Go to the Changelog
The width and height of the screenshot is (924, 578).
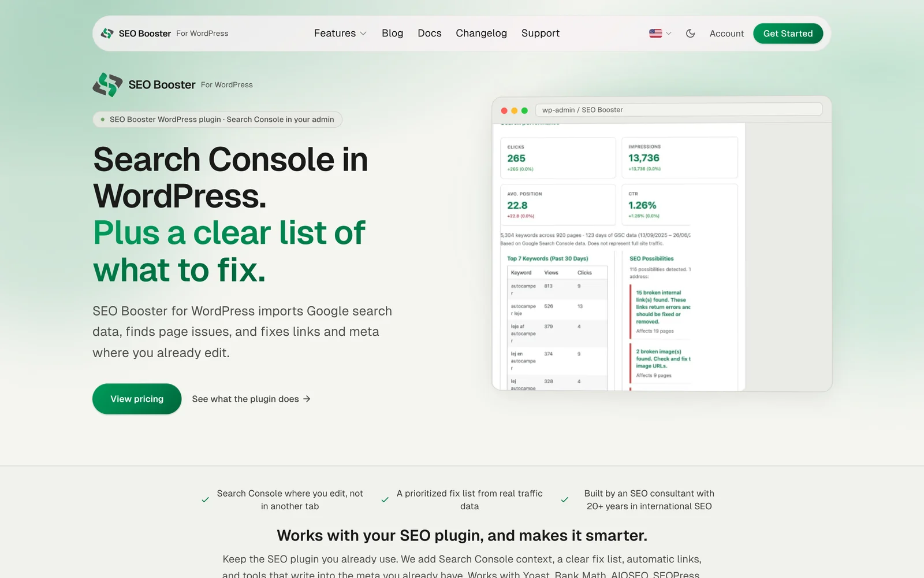482,33
